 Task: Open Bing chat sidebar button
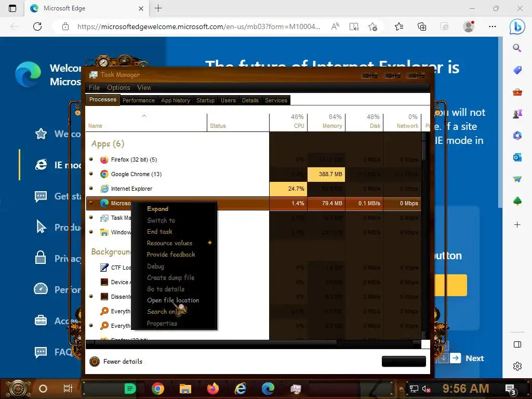click(x=517, y=26)
